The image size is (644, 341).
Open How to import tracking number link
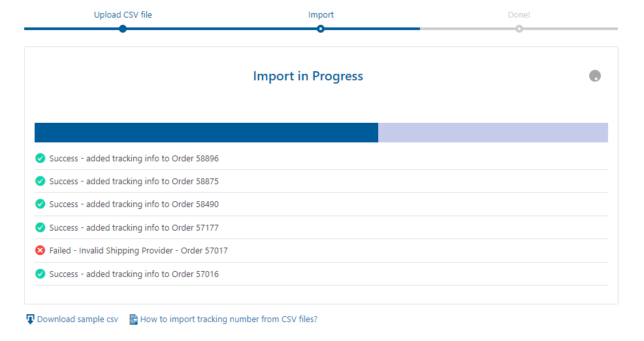coord(229,319)
